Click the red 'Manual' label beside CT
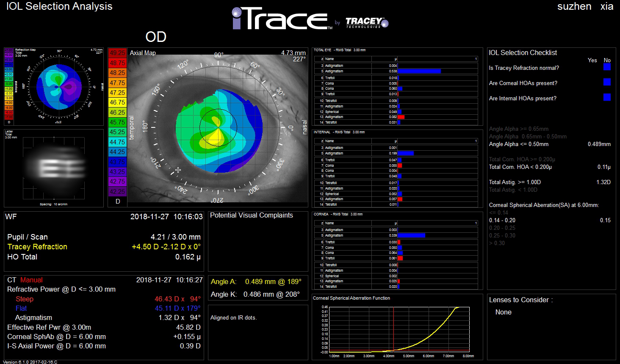The width and height of the screenshot is (620, 364). [31, 280]
